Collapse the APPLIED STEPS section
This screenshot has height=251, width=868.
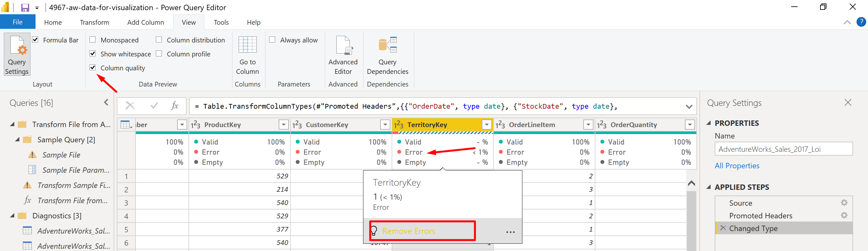click(709, 187)
